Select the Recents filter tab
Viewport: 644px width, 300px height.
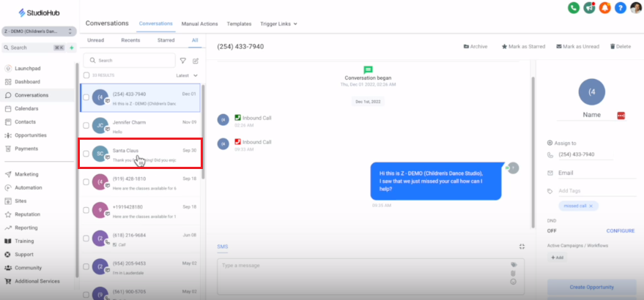pos(130,40)
